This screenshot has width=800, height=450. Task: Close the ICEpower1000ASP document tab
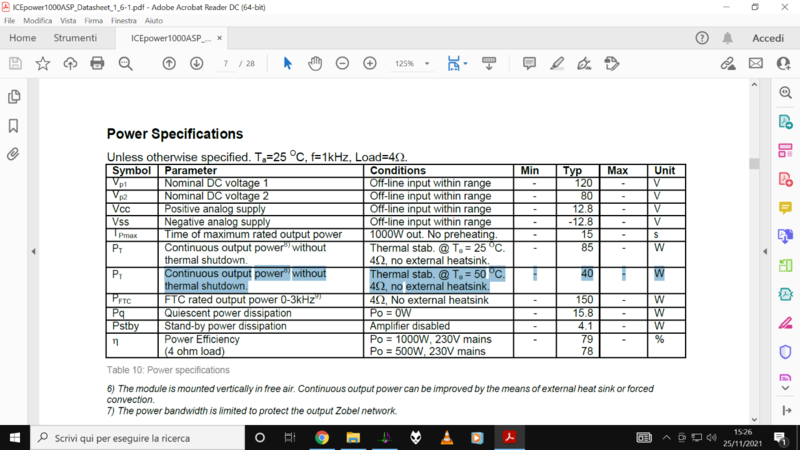click(x=219, y=38)
